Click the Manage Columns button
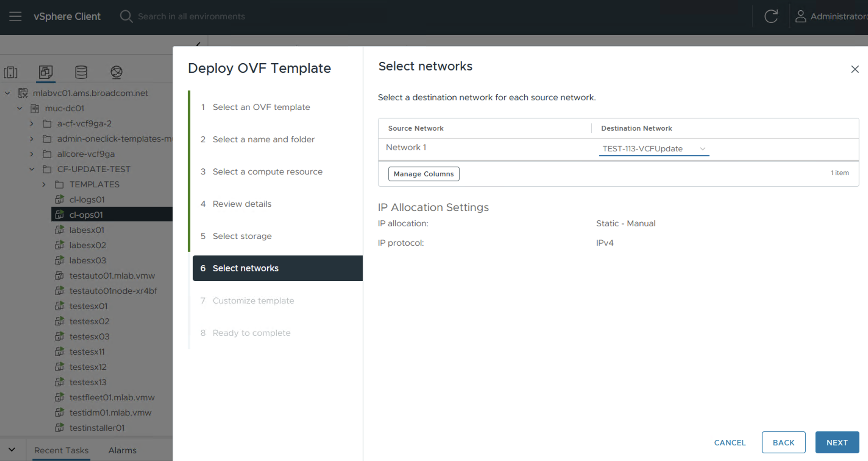This screenshot has height=461, width=868. point(424,174)
